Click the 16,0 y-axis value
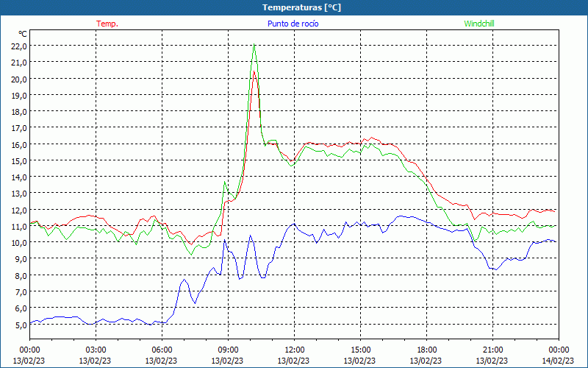 coord(20,144)
